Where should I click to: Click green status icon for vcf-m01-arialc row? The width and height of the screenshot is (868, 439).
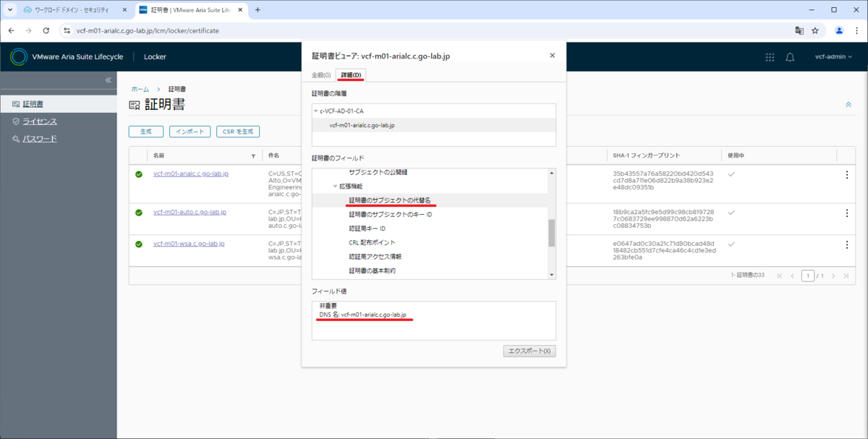pos(138,174)
